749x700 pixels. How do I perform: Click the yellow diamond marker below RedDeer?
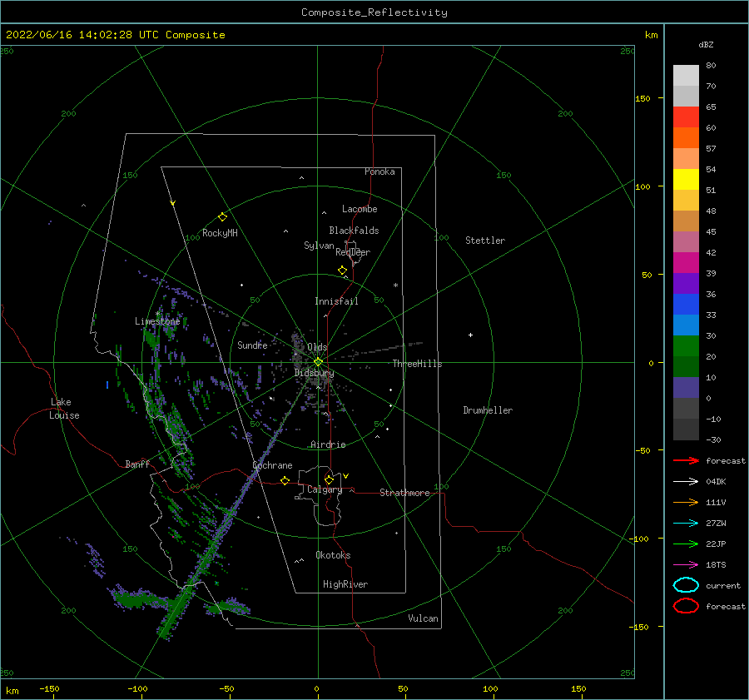[x=342, y=271]
